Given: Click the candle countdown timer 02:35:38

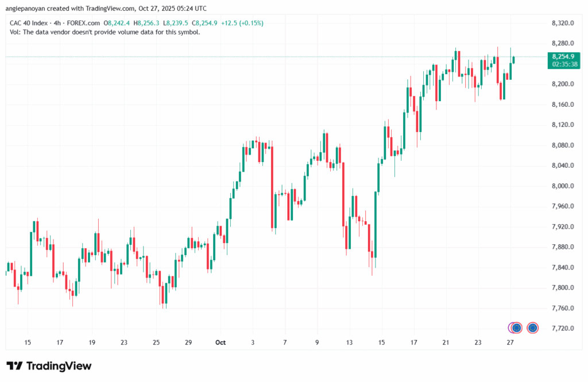Looking at the screenshot, I should pyautogui.click(x=563, y=64).
